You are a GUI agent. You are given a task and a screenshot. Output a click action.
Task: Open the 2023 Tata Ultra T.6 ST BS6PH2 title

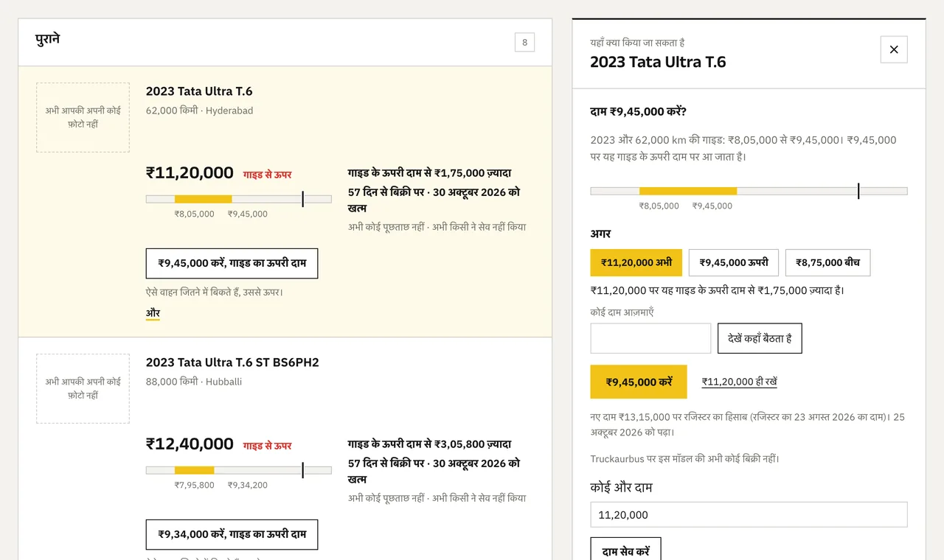[232, 363]
